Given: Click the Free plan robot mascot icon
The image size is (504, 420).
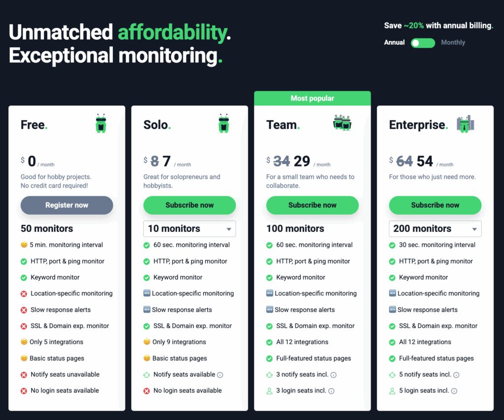Looking at the screenshot, I should tap(101, 124).
